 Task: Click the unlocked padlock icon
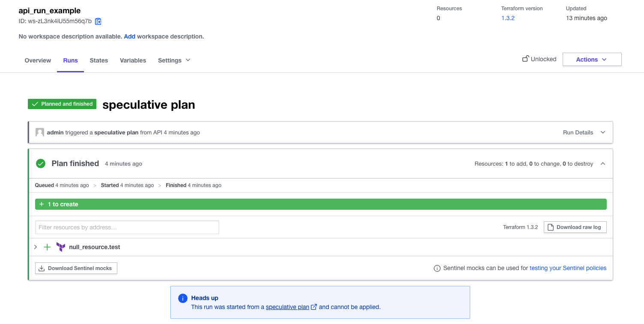click(x=525, y=59)
